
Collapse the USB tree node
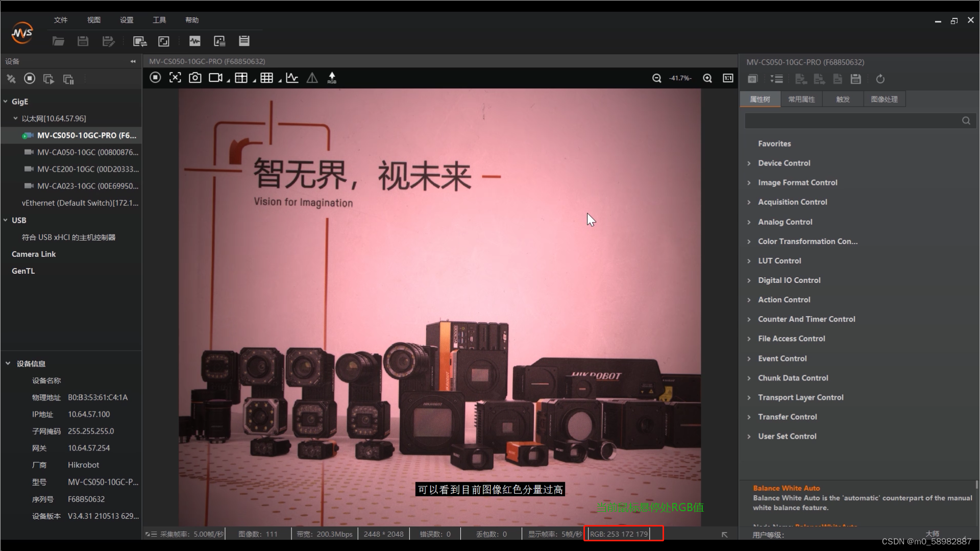(6, 220)
